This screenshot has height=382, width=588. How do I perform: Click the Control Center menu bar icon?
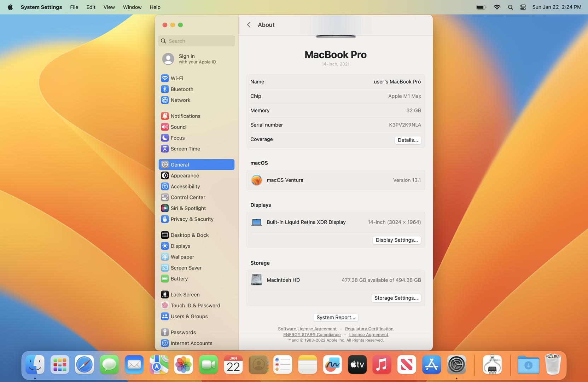point(523,7)
